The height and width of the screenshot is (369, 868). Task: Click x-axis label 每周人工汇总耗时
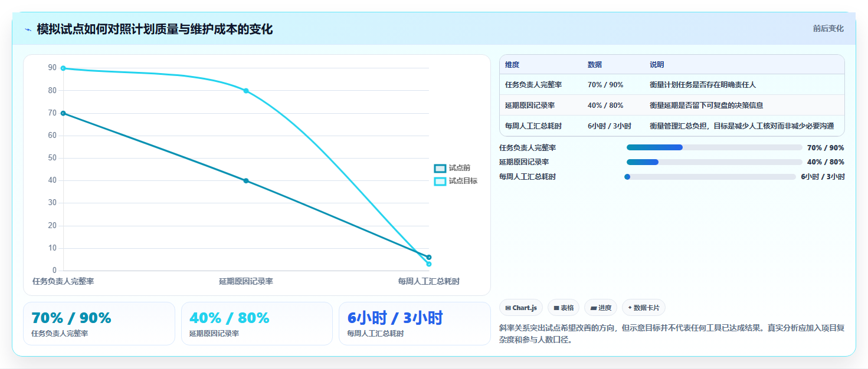[429, 281]
